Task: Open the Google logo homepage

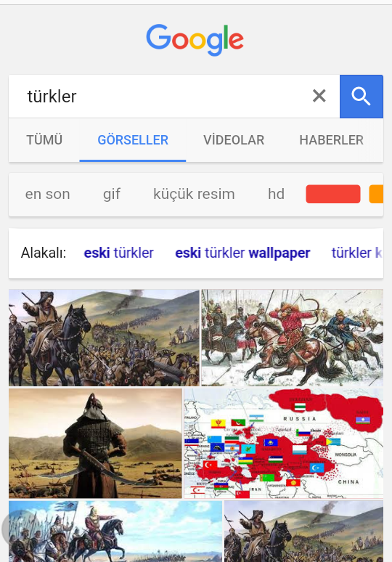Action: tap(195, 40)
